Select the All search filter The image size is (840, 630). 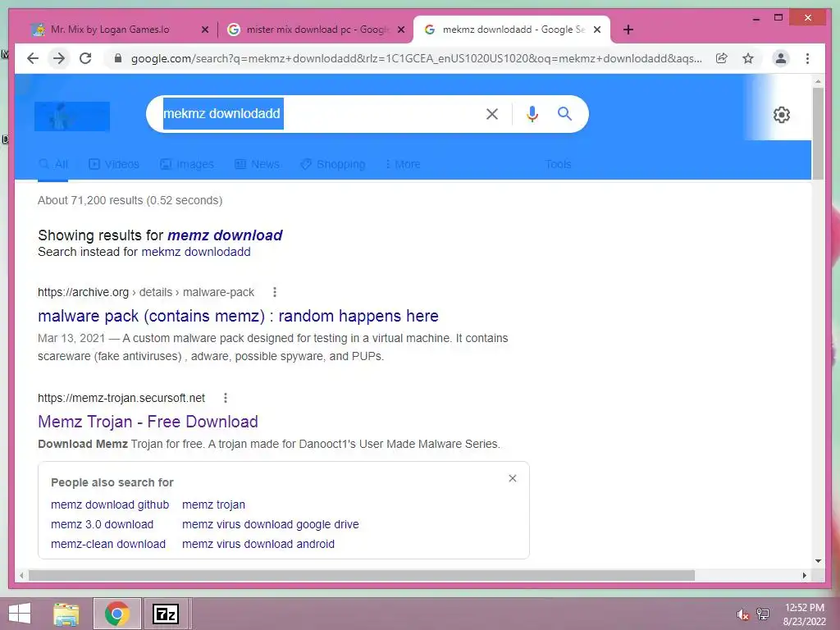pos(53,164)
